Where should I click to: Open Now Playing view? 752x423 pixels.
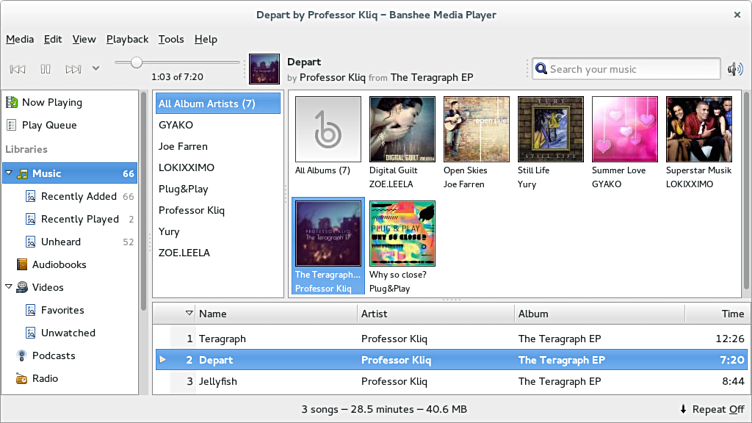[x=51, y=102]
